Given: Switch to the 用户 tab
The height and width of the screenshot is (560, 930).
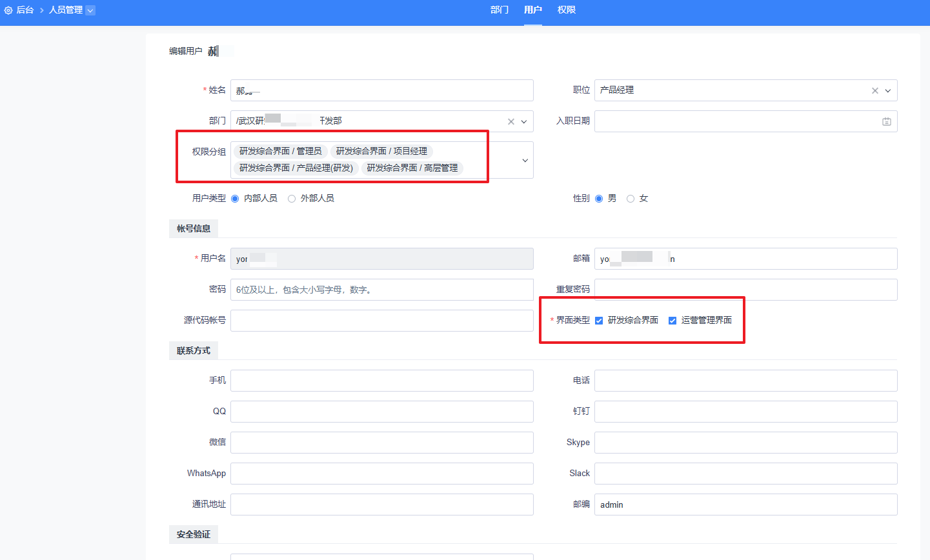Looking at the screenshot, I should [x=533, y=10].
